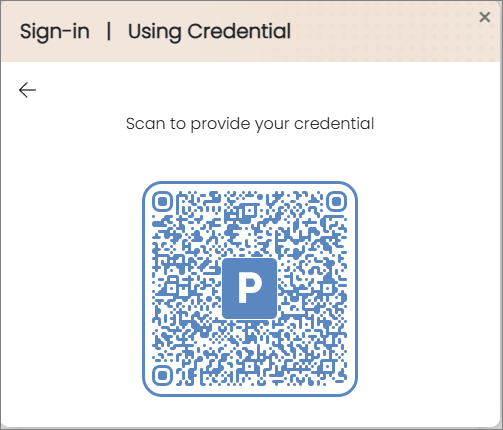
Task: Click the "Sign-in" heading text
Action: pos(55,32)
